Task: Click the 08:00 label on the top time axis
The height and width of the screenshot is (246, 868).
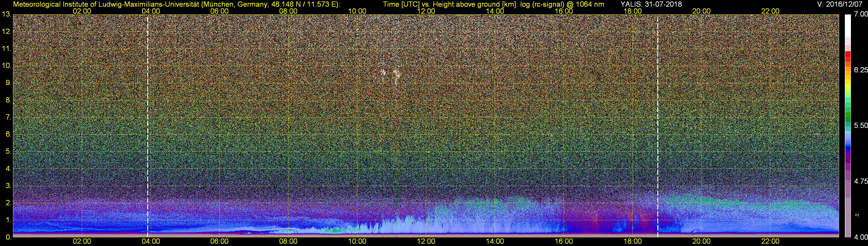Action: click(x=288, y=11)
